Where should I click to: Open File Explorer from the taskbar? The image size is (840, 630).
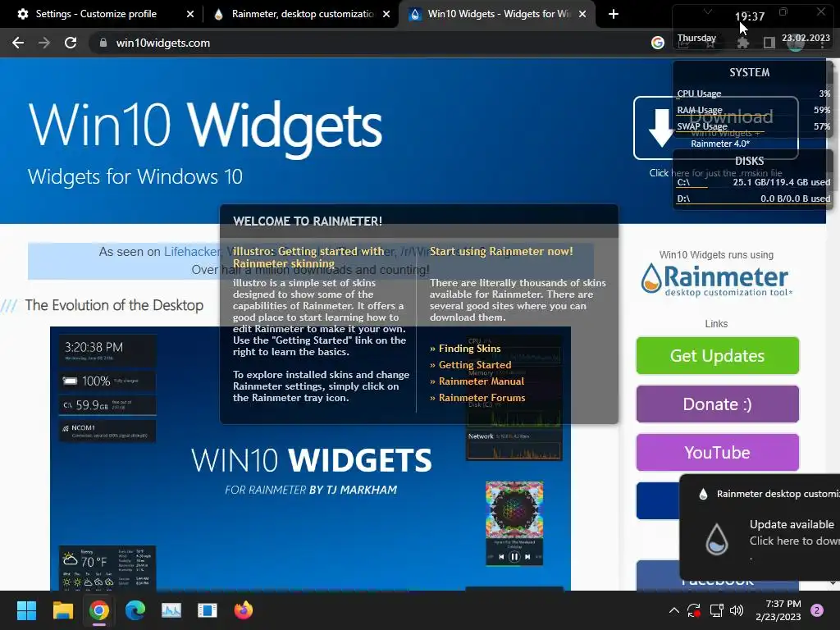pos(62,610)
